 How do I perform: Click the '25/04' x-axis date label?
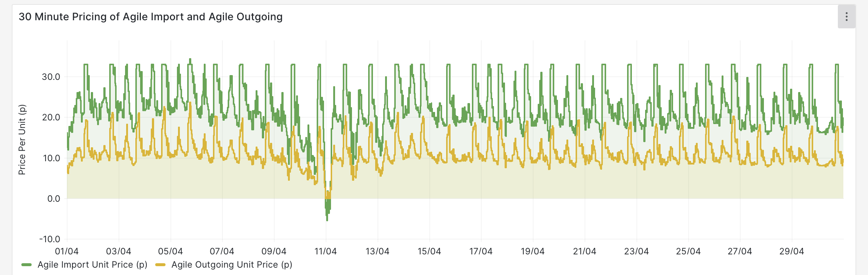coord(688,251)
